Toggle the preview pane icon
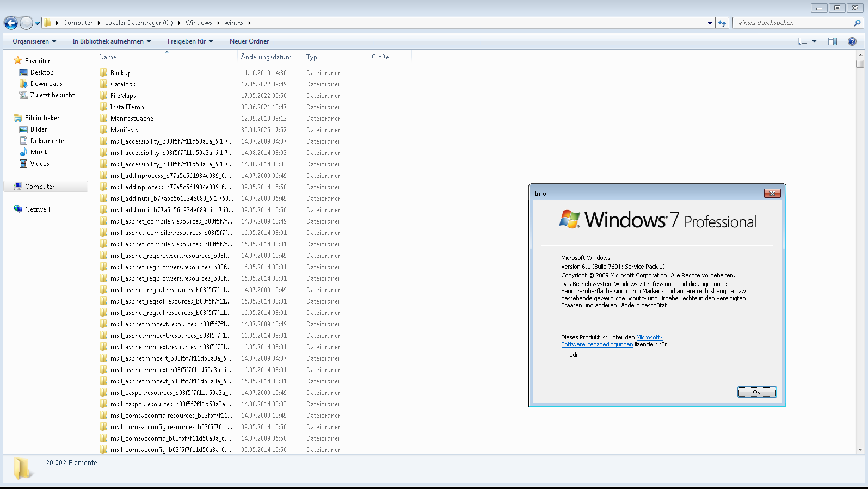This screenshot has height=489, width=868. pyautogui.click(x=833, y=41)
